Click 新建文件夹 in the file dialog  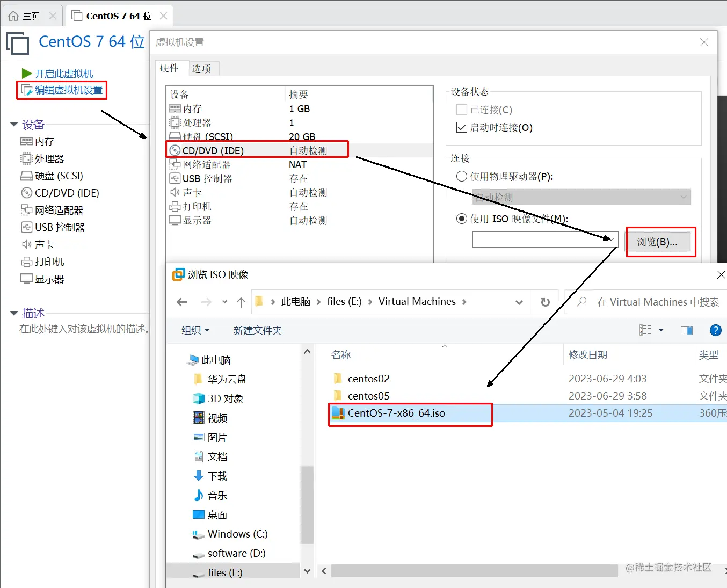coord(257,330)
